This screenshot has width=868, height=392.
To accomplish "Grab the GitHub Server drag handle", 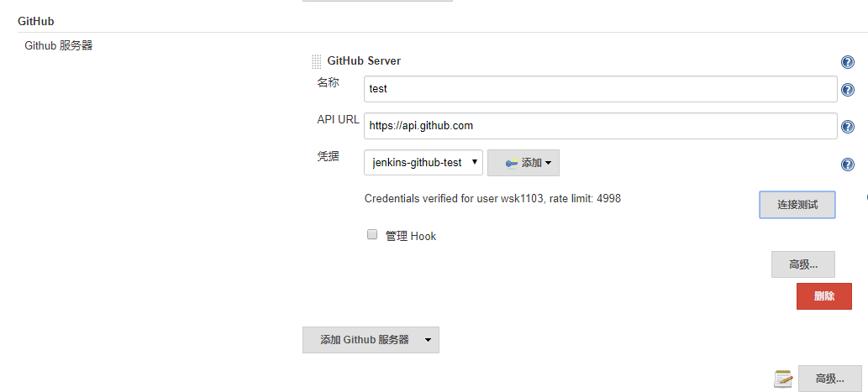I will [x=317, y=61].
